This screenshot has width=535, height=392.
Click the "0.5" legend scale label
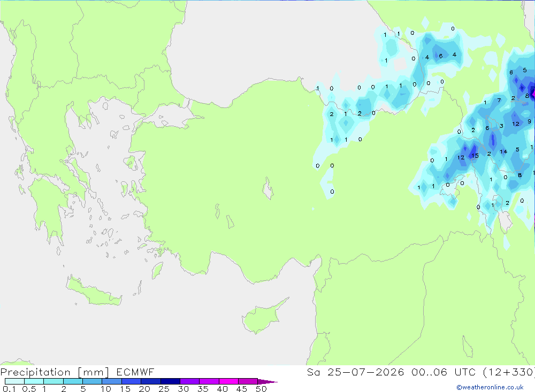pos(29,389)
